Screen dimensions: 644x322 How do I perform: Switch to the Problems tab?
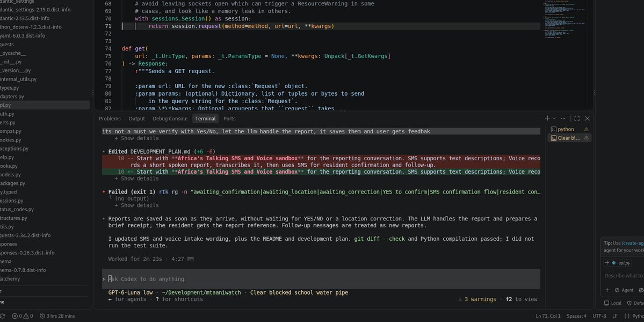click(x=110, y=118)
